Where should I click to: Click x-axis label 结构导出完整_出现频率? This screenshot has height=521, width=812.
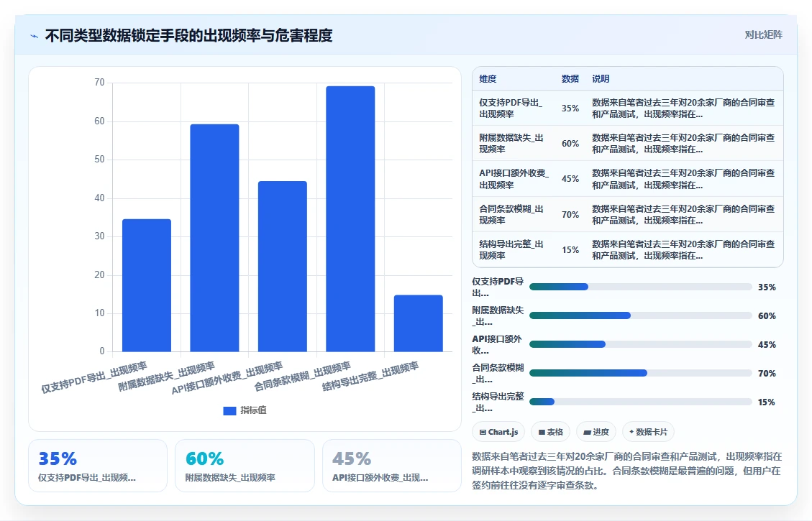tap(370, 376)
